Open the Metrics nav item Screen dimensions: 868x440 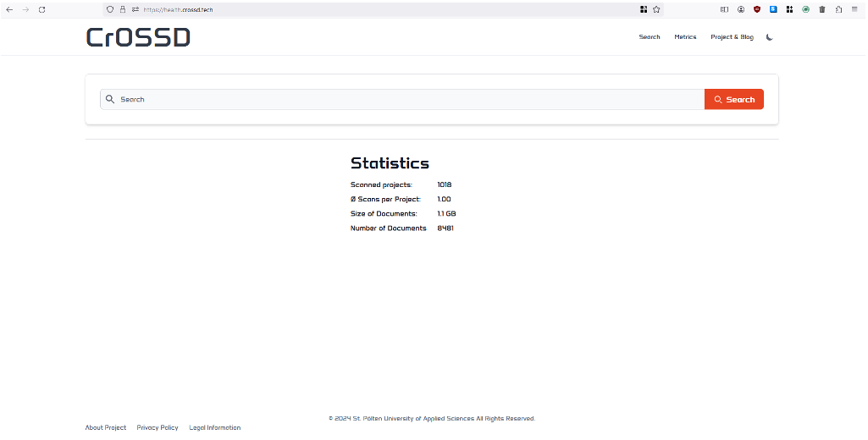coord(685,37)
